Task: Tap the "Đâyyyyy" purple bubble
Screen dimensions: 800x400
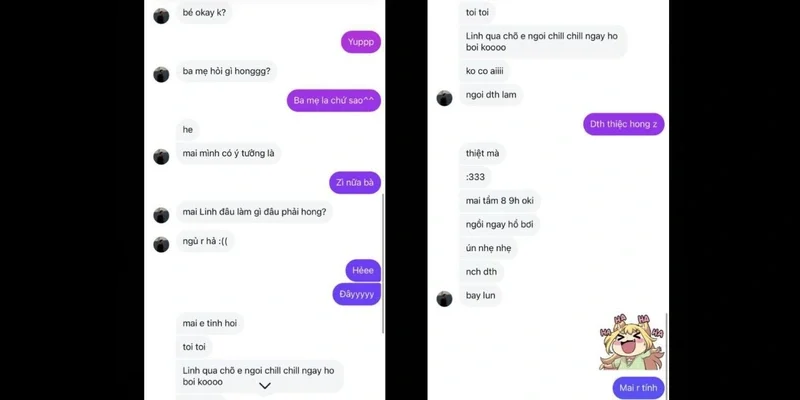Action: coord(357,294)
